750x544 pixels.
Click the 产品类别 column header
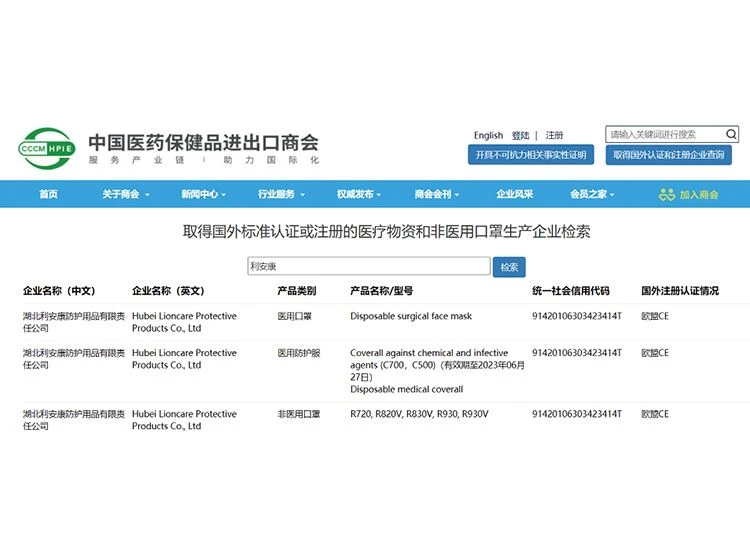[x=297, y=291]
